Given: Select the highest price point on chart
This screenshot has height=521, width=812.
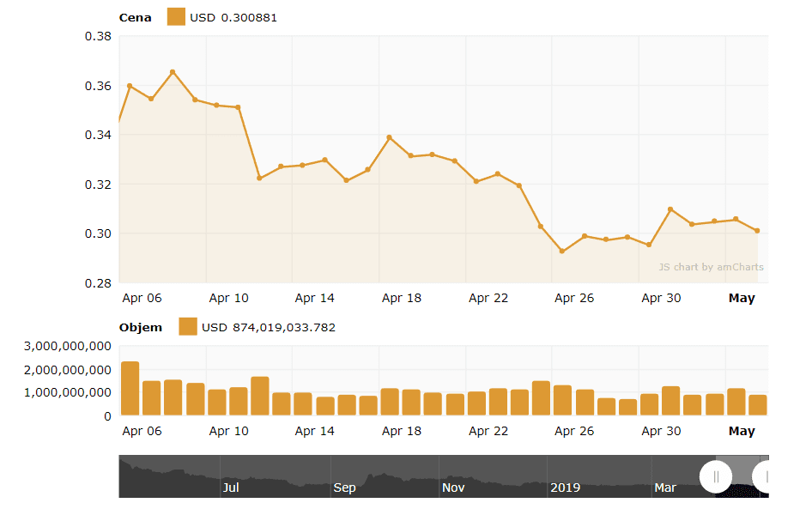Looking at the screenshot, I should click(173, 72).
